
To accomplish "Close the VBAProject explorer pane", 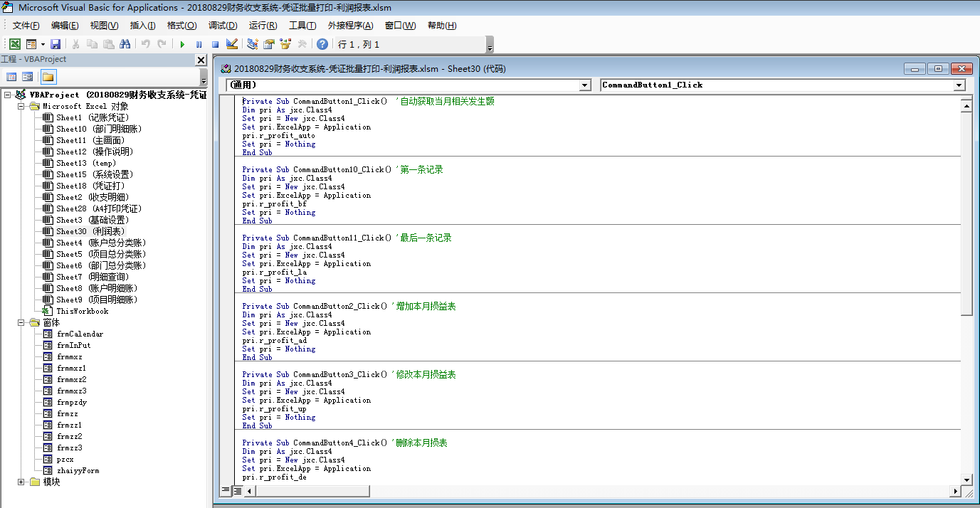I will (x=201, y=60).
